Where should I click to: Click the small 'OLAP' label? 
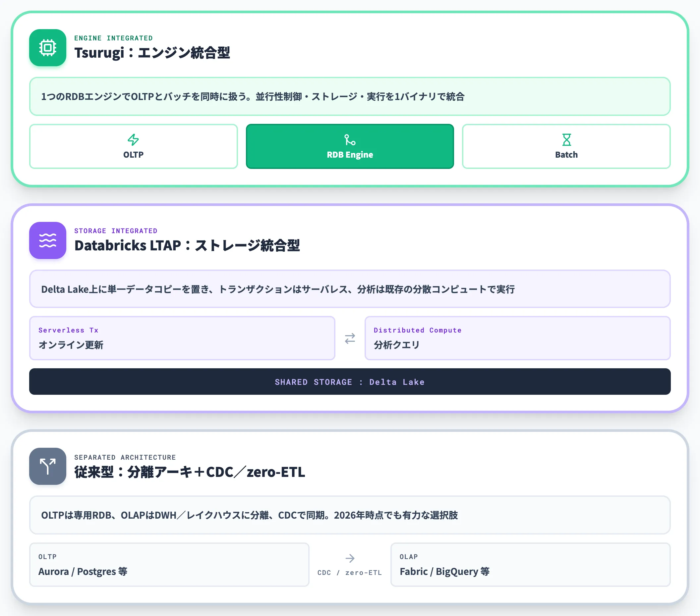point(409,557)
